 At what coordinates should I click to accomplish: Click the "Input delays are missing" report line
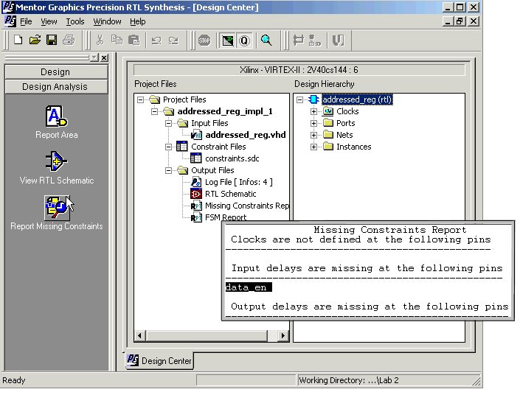367,268
